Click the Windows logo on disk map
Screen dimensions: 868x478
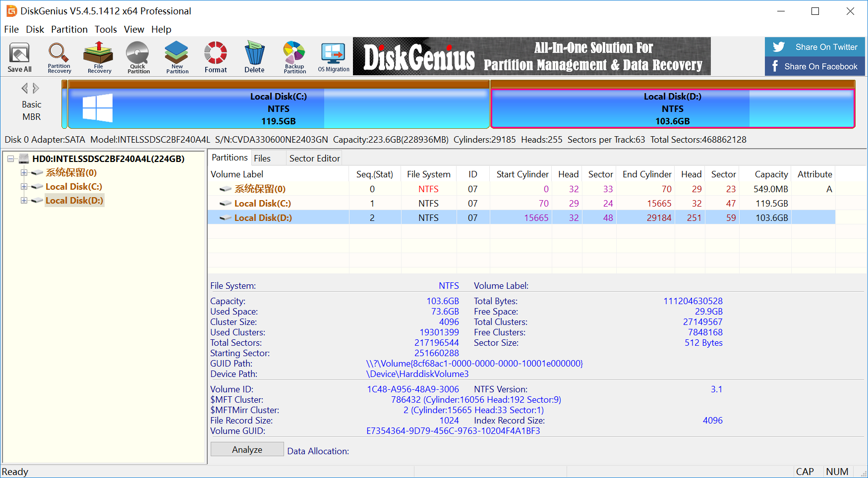point(98,108)
